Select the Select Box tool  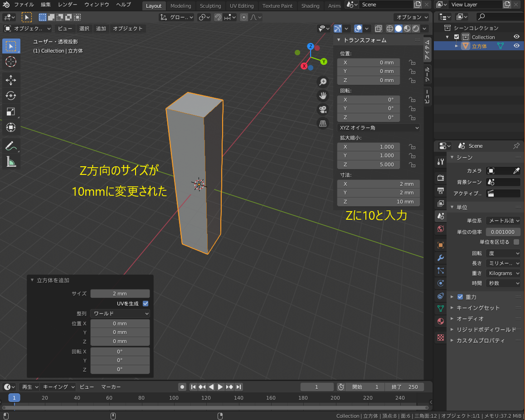click(11, 46)
